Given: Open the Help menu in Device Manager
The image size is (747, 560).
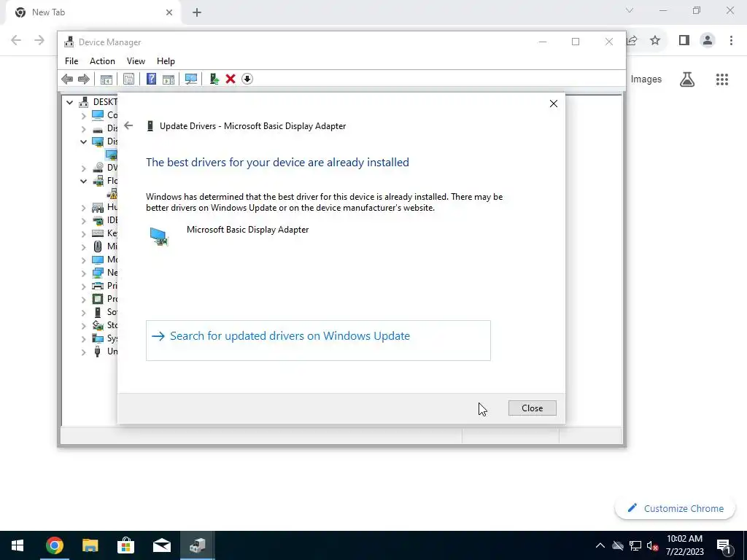Looking at the screenshot, I should click(x=166, y=61).
